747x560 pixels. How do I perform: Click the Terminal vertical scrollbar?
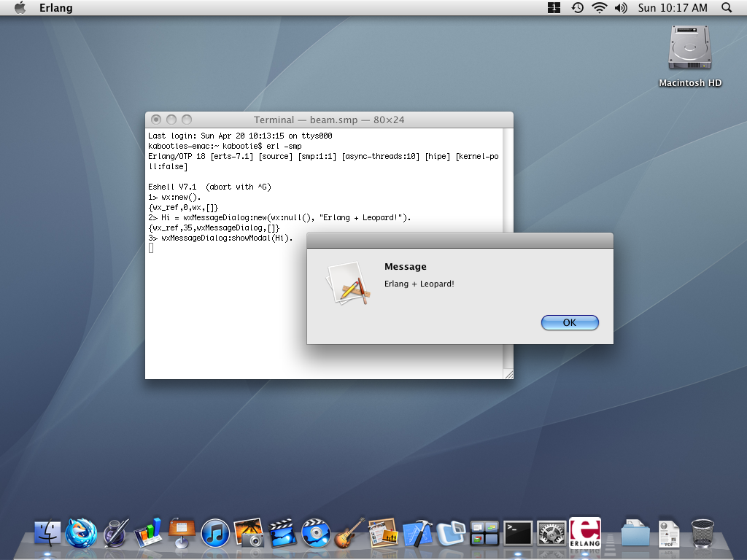pos(508,180)
